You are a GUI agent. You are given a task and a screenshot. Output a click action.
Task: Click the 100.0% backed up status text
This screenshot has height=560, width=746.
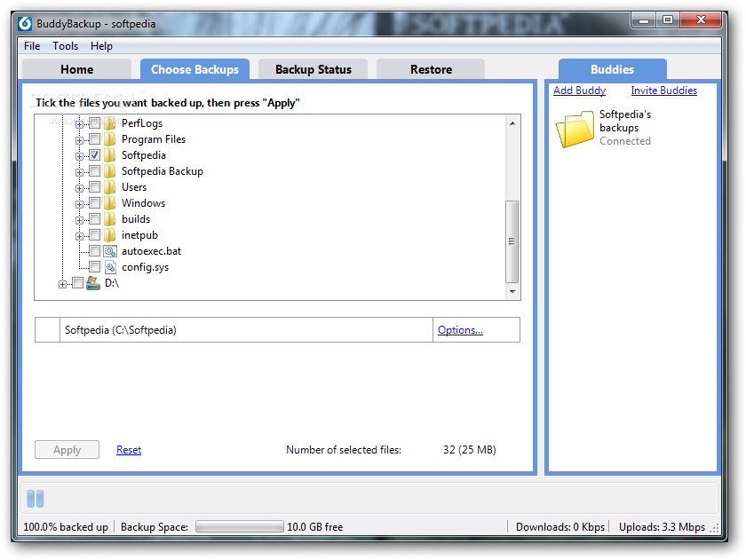[66, 527]
